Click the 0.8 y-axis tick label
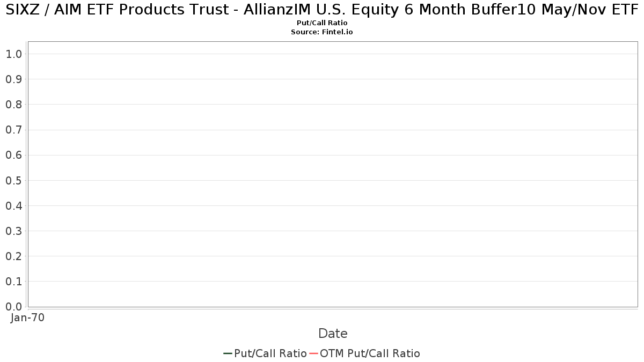This screenshot has width=644, height=362. pos(13,105)
